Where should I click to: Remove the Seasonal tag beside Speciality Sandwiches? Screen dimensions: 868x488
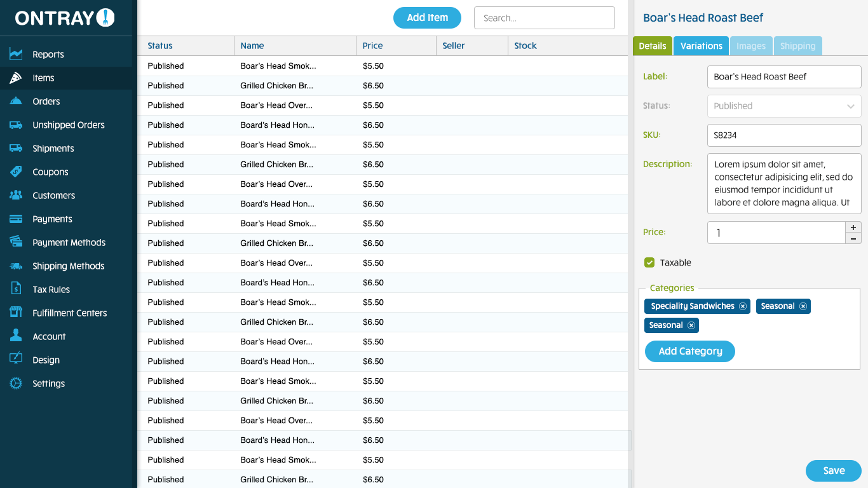(x=803, y=306)
